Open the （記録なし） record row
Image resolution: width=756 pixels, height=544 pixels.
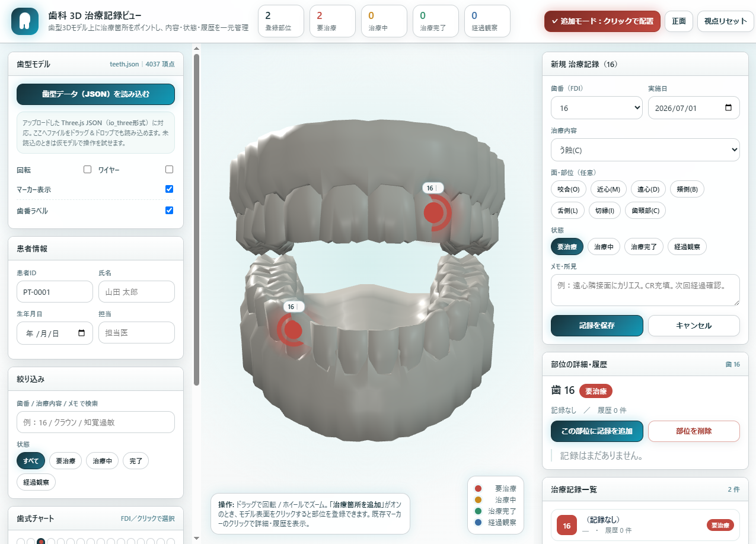pos(645,525)
